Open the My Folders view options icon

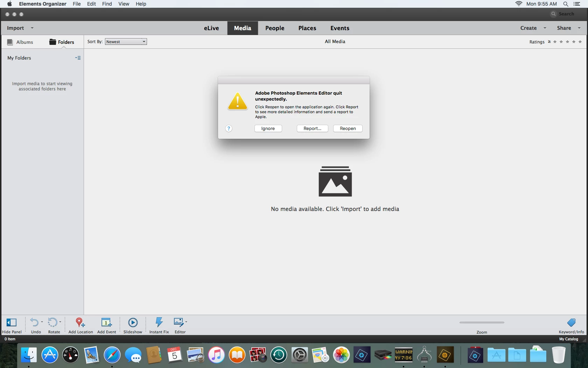(x=78, y=58)
